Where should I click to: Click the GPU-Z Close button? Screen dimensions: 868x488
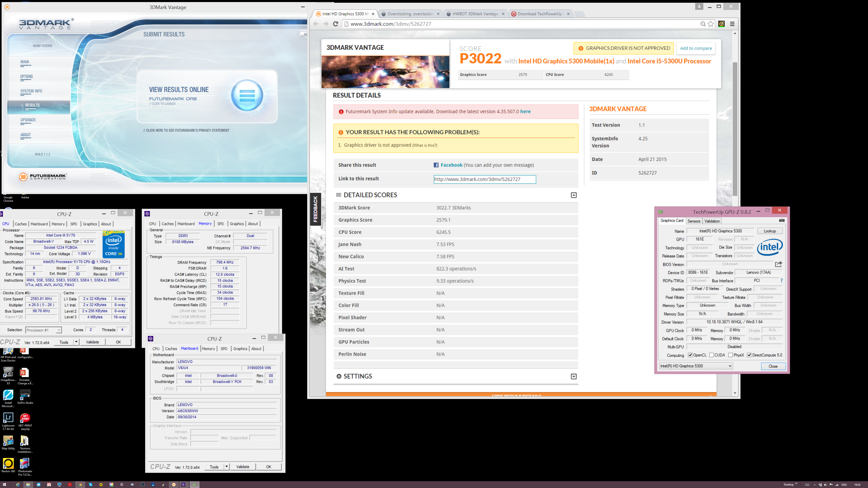point(773,366)
